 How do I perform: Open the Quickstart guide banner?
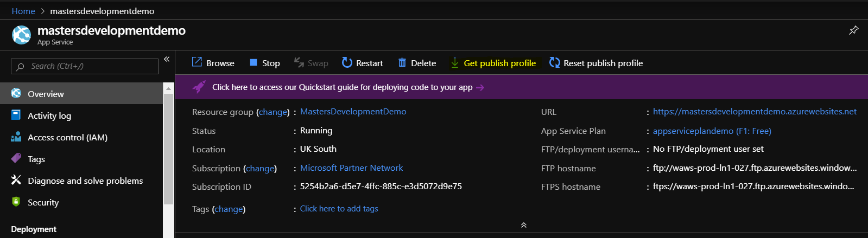click(x=342, y=87)
